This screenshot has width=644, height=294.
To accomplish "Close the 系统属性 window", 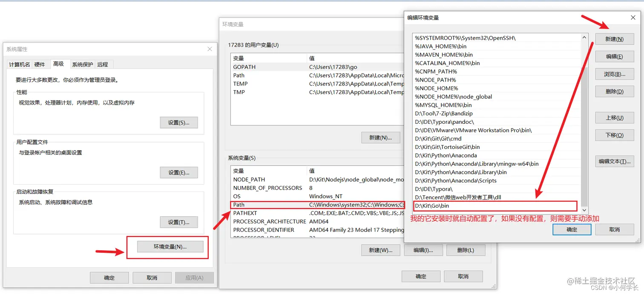I will pyautogui.click(x=210, y=49).
